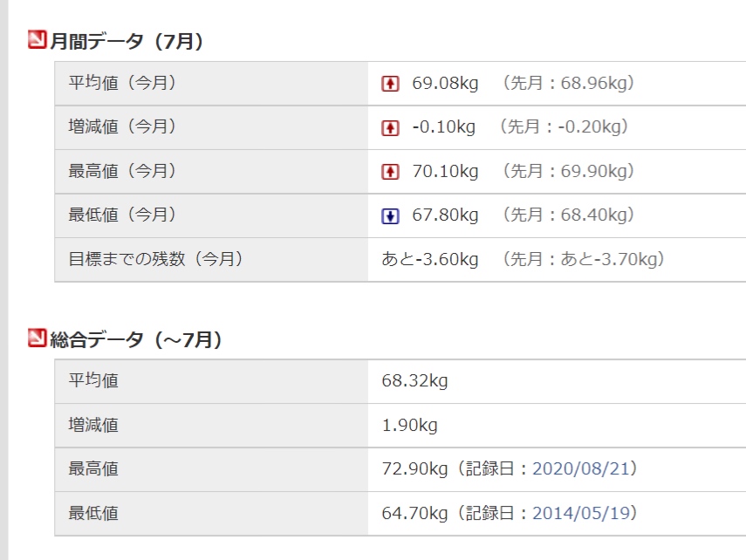Click the red up arrow beside -0.10kg

click(390, 127)
